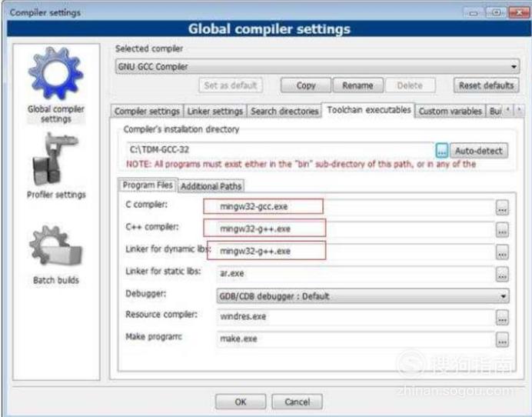Screen dimensions: 532x417
Task: Dismiss dialog with Cancel button
Action: (x=297, y=402)
